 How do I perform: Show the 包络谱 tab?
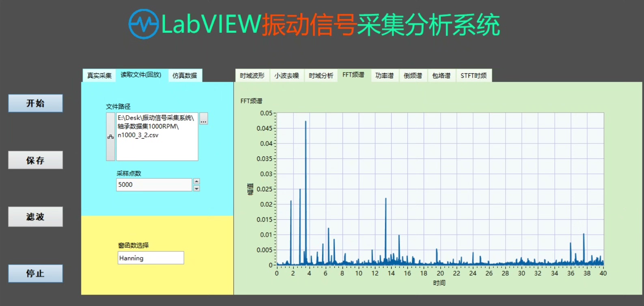coord(442,75)
